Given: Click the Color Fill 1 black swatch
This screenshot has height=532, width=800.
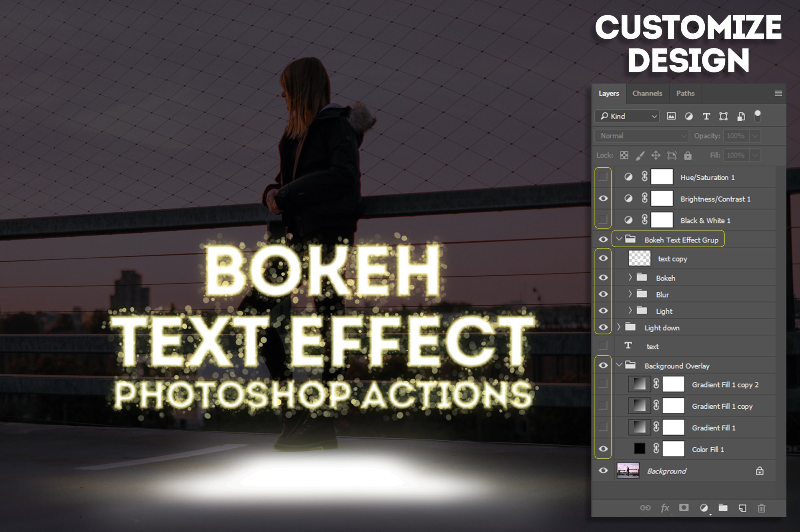Looking at the screenshot, I should [640, 448].
